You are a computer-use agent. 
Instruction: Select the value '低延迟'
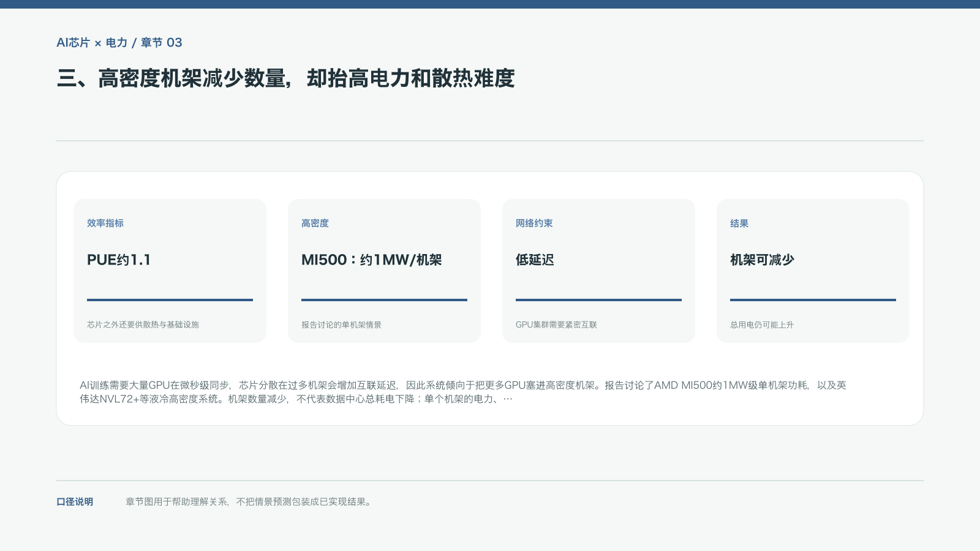click(x=535, y=260)
